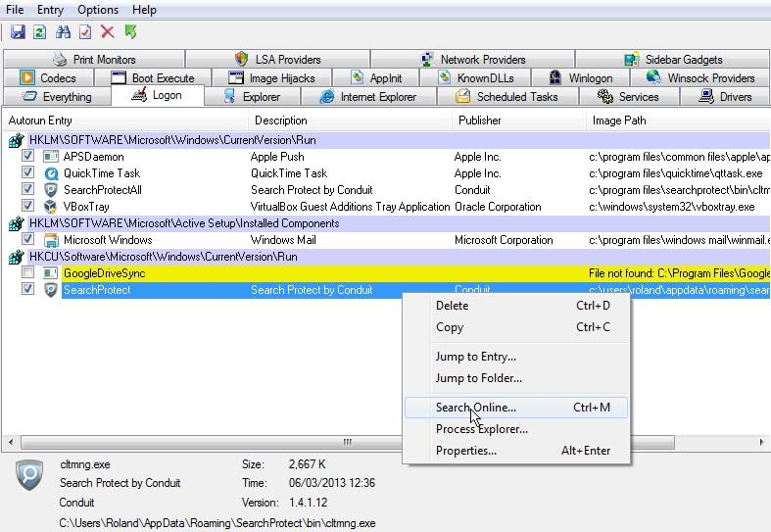Viewport: 771px width, 532px height.
Task: Click the horizontal scrollbar left arrow
Action: [x=11, y=442]
